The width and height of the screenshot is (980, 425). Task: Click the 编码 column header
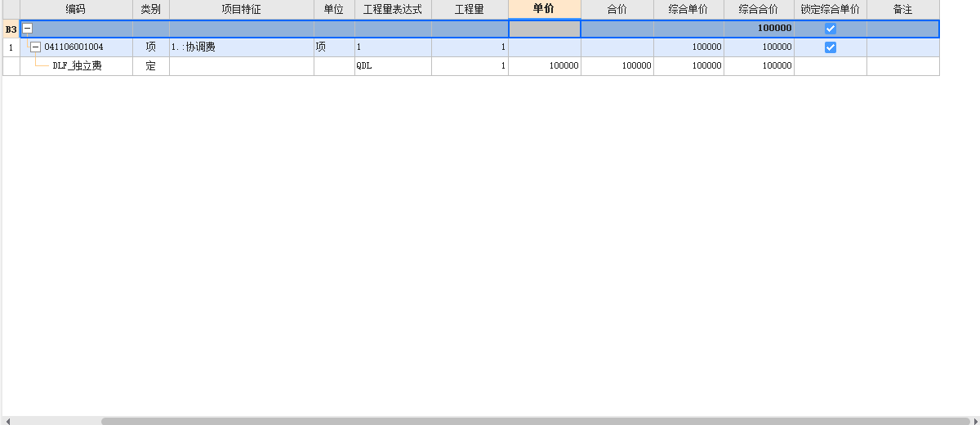click(x=76, y=9)
